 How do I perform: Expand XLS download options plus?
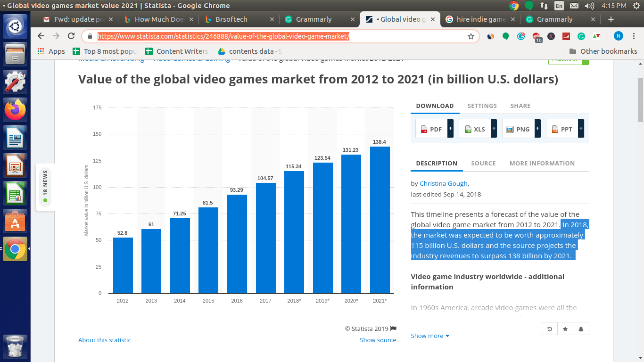coord(494,129)
